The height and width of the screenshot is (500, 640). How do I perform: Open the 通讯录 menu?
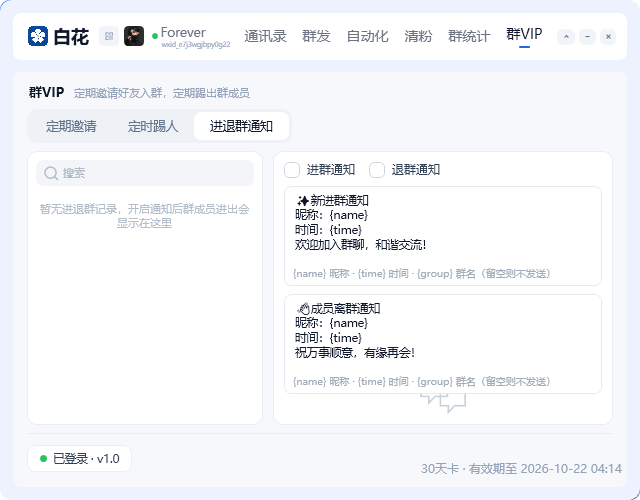coord(265,36)
